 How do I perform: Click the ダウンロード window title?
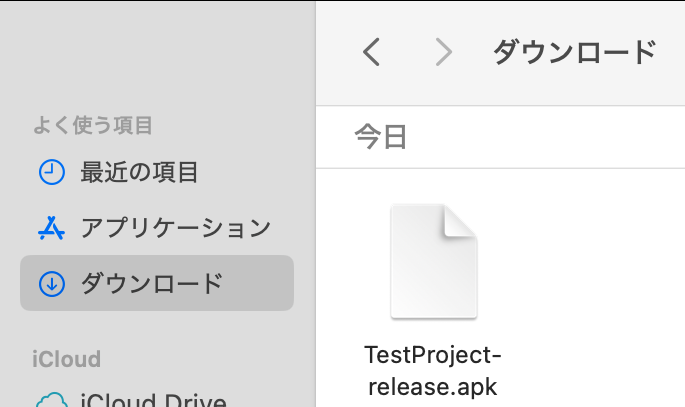click(x=574, y=52)
